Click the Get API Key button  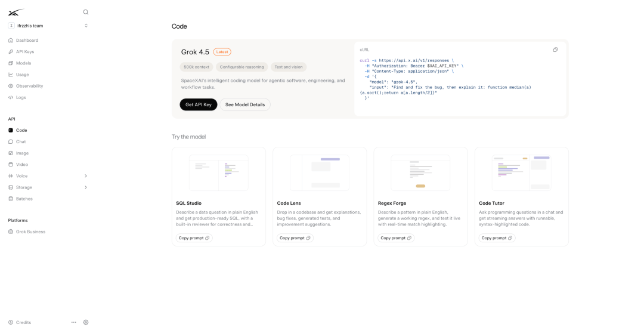pyautogui.click(x=199, y=104)
